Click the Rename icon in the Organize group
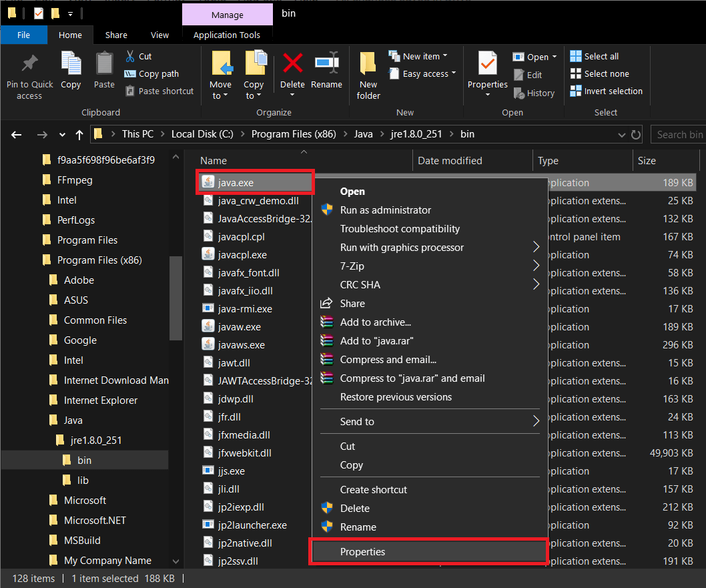The image size is (706, 588). pos(326,70)
